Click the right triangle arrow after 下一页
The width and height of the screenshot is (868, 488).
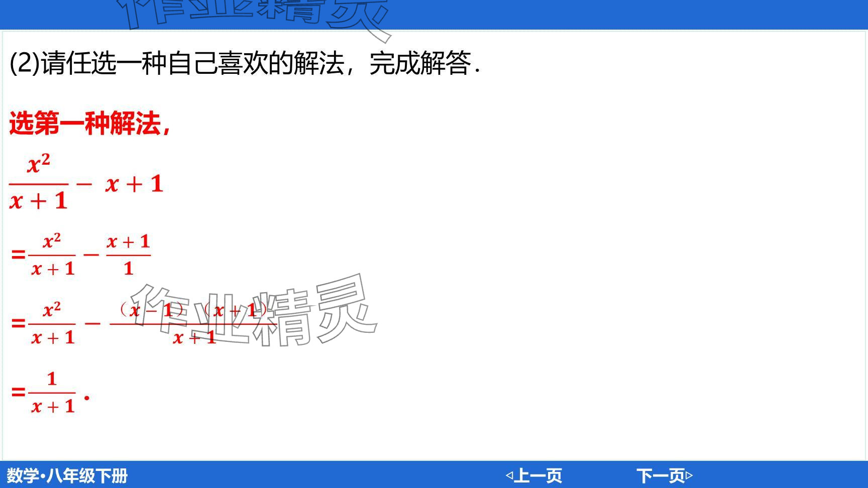689,475
